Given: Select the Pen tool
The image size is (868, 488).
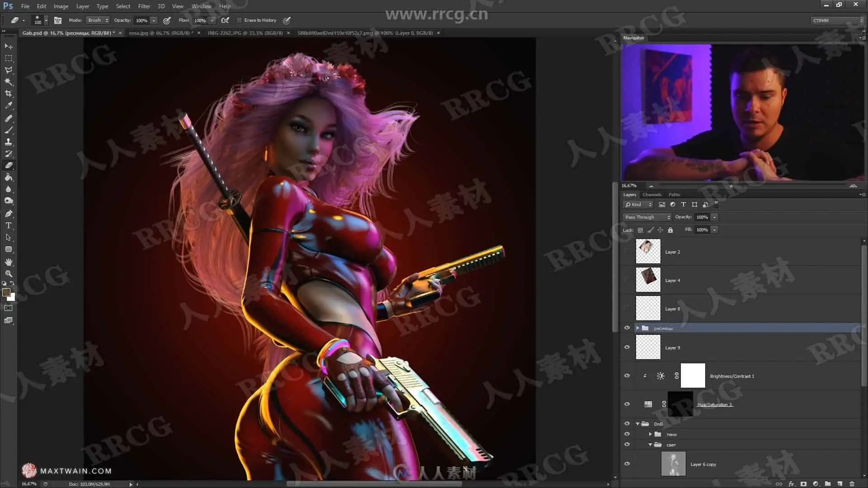Looking at the screenshot, I should pyautogui.click(x=9, y=214).
